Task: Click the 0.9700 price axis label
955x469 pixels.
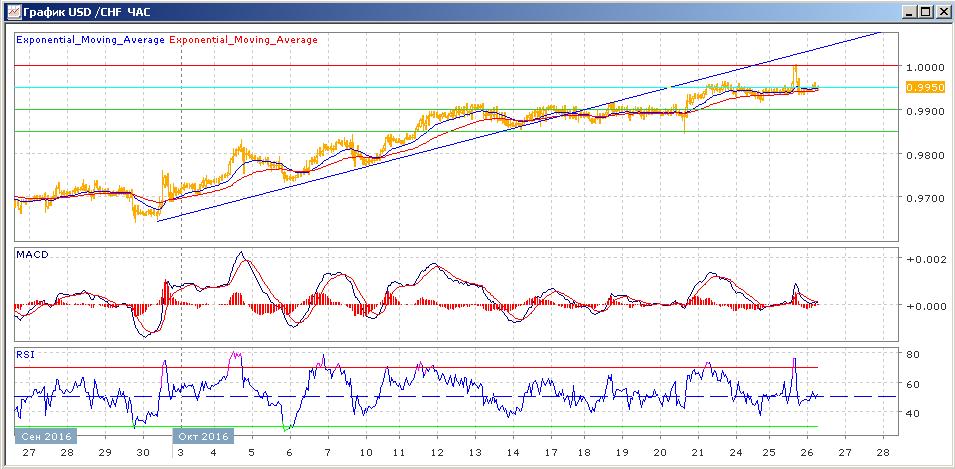Action: tap(925, 198)
